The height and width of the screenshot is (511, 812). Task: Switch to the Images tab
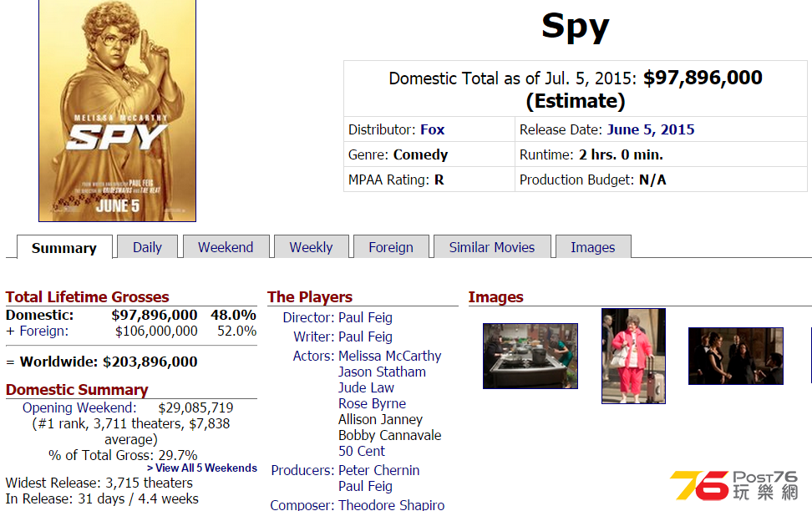pyautogui.click(x=593, y=247)
